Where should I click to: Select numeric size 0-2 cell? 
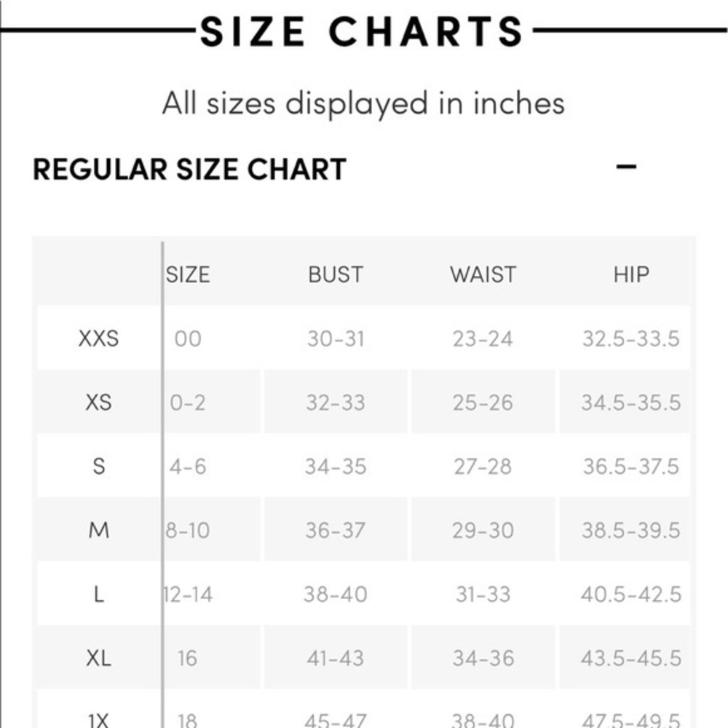[188, 403]
